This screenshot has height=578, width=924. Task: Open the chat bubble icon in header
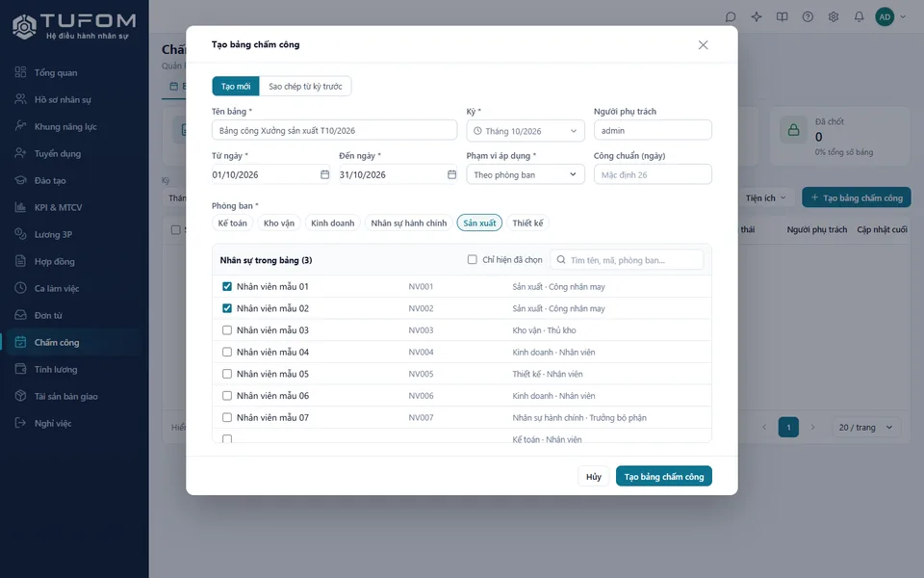pyautogui.click(x=731, y=17)
